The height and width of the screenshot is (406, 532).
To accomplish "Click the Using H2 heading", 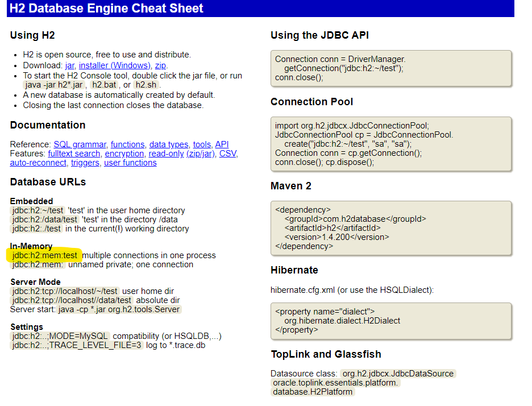I will pyautogui.click(x=32, y=35).
